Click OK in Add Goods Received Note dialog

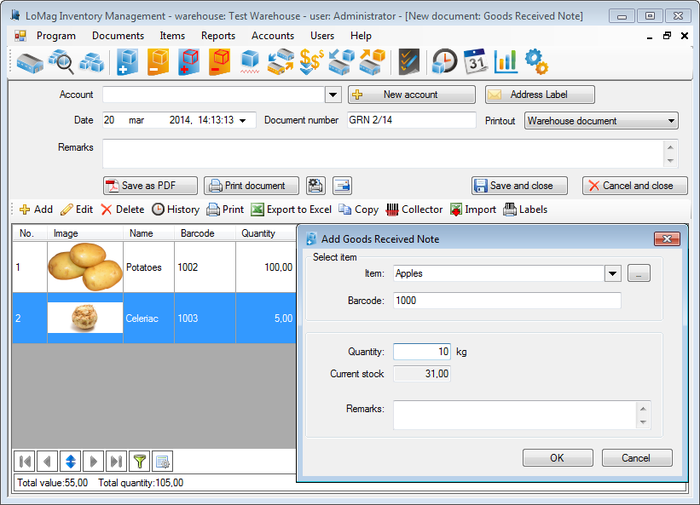tap(558, 458)
